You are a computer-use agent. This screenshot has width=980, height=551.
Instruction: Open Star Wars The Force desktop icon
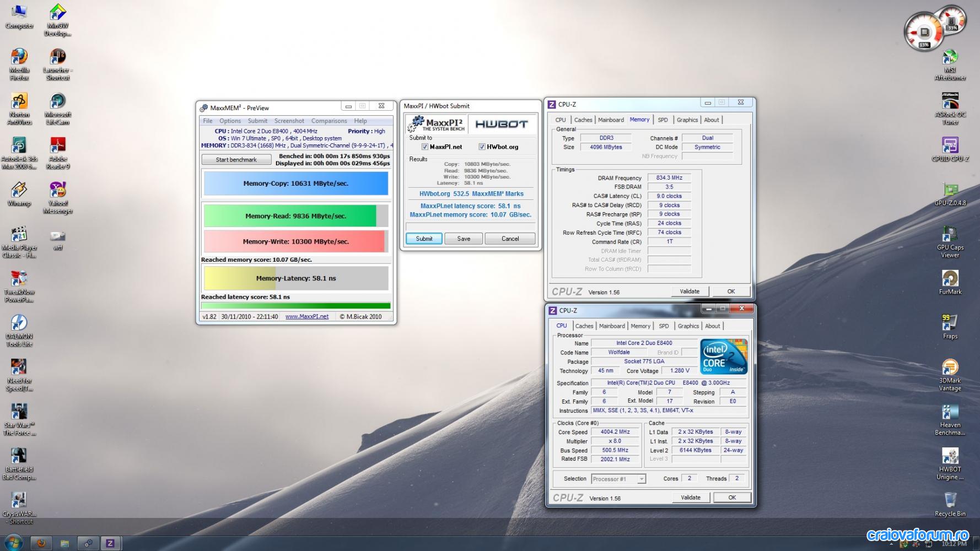(x=19, y=419)
